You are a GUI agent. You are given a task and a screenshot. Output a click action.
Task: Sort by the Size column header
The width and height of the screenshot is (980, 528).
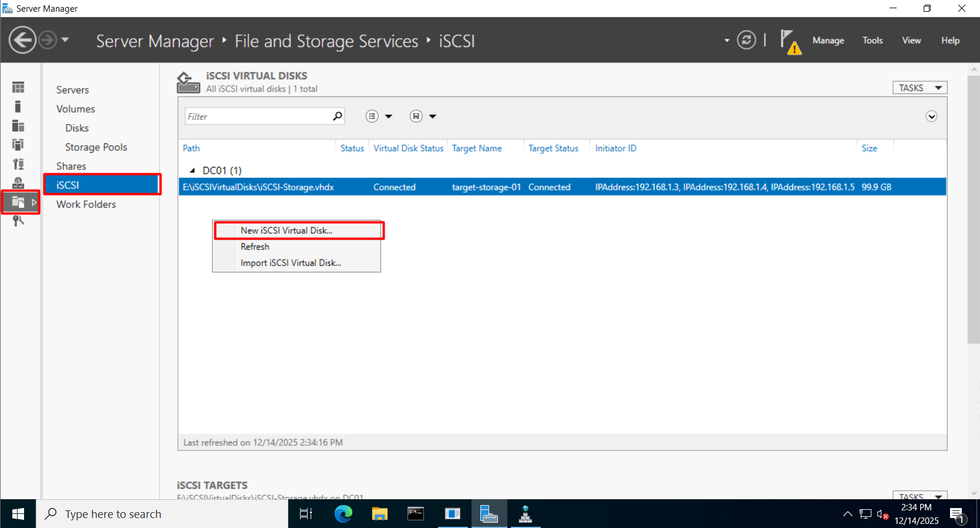tap(870, 148)
